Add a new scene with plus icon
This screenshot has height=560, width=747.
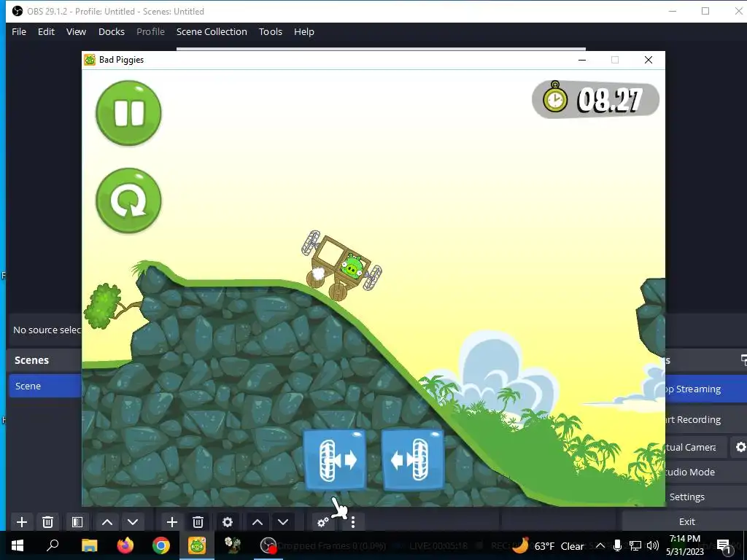[22, 522]
